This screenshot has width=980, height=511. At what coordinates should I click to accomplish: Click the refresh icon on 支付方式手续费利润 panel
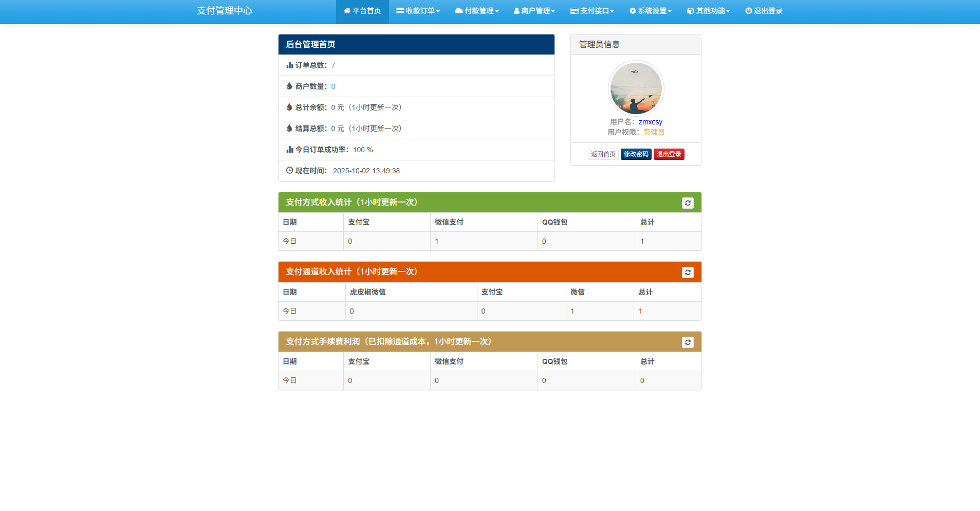(688, 342)
